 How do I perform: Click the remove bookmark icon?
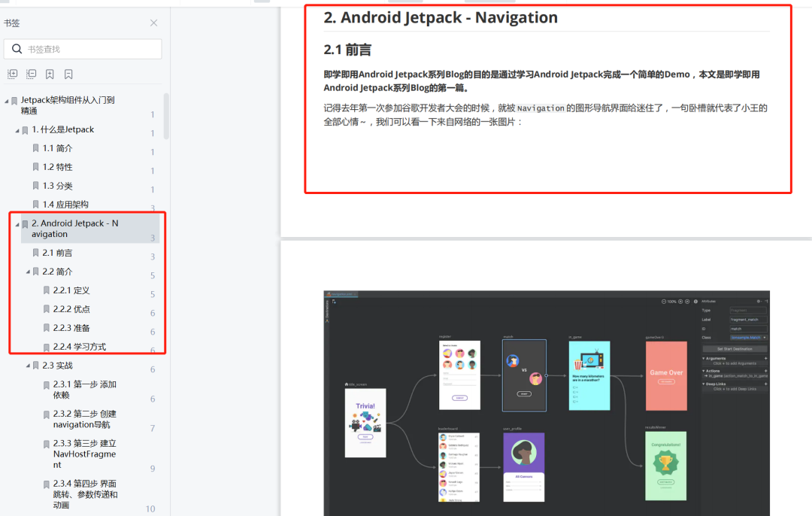(x=68, y=74)
